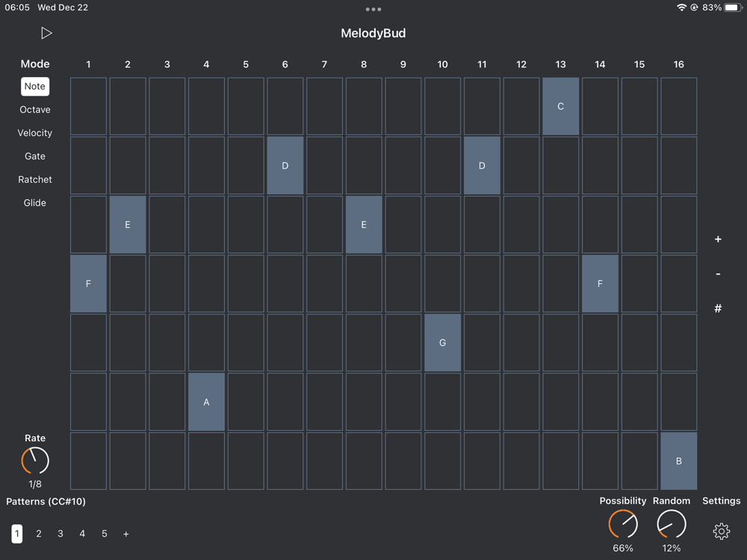Add a new pattern with plus
Screen dimensions: 747x560
[x=125, y=534]
